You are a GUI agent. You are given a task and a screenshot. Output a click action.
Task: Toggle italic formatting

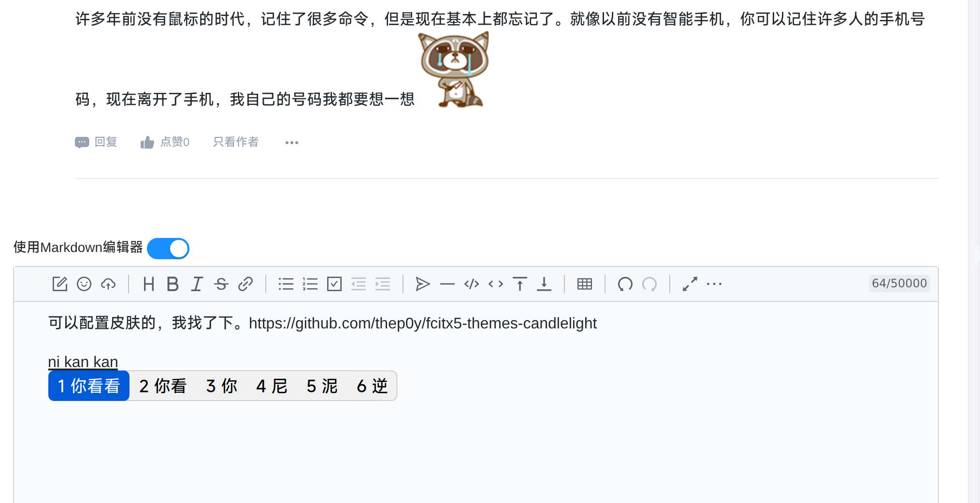tap(197, 284)
